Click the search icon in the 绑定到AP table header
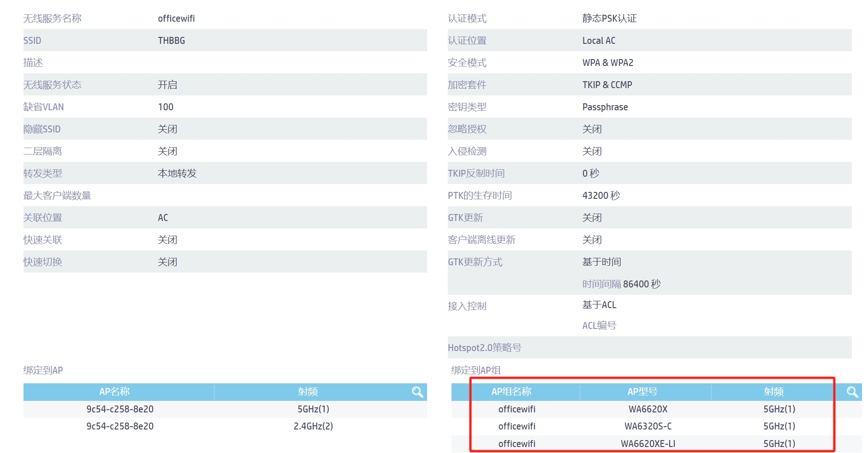 417,392
